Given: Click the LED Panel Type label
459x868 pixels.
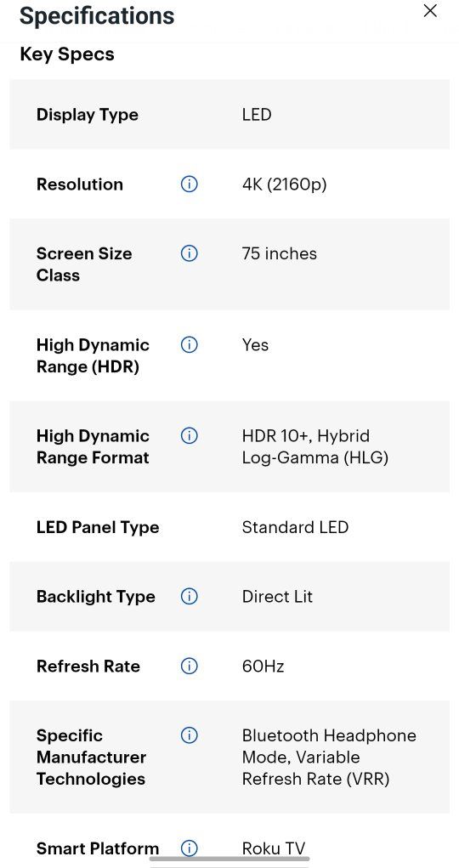Looking at the screenshot, I should 98,528.
